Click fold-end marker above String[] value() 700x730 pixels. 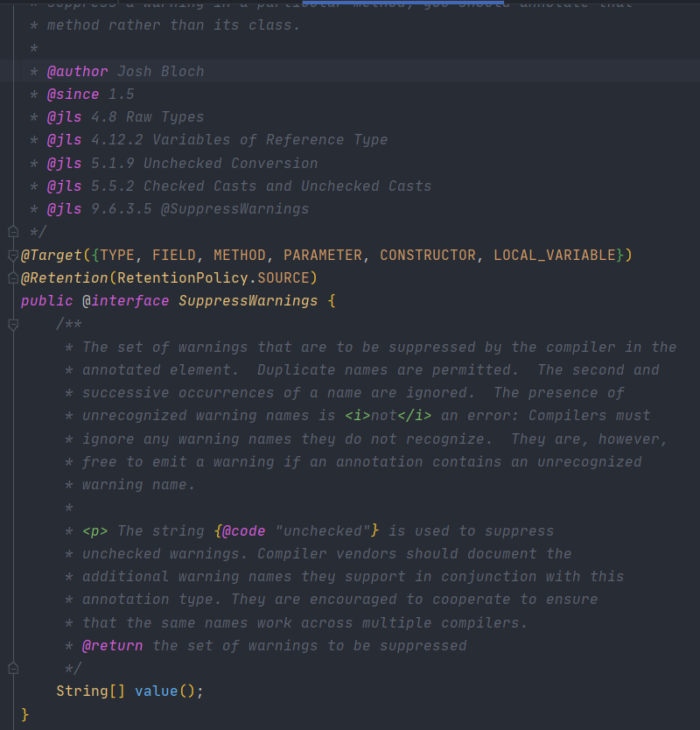pyautogui.click(x=13, y=669)
